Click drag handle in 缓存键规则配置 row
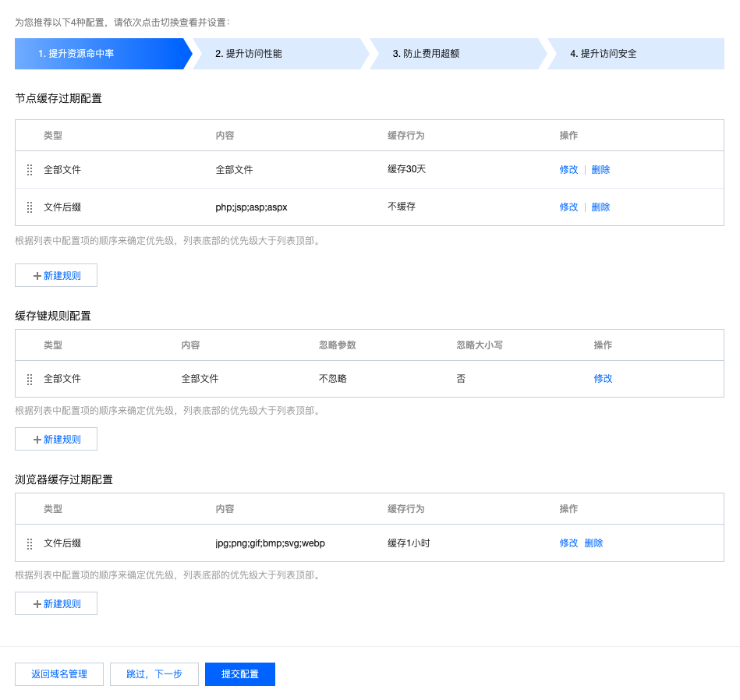740x700 pixels. pyautogui.click(x=30, y=379)
